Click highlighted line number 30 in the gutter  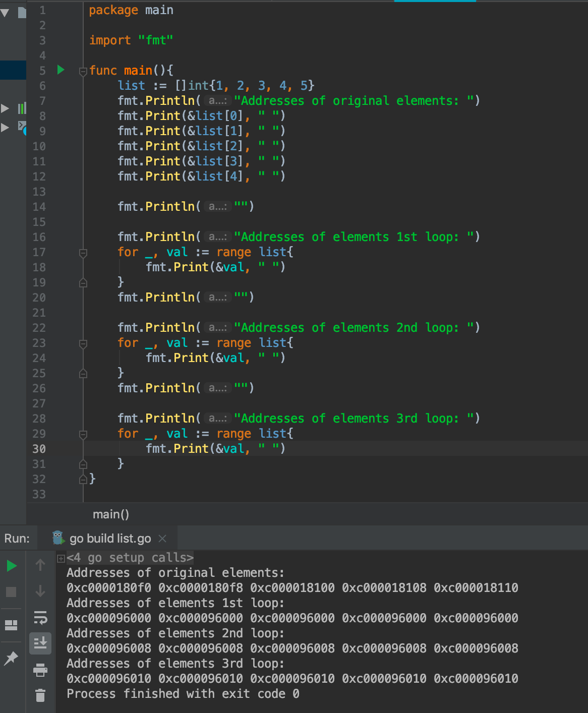tap(39, 449)
